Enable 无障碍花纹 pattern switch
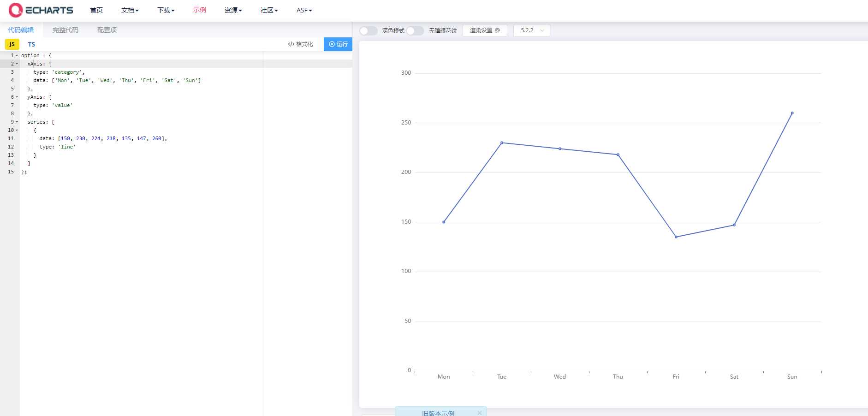868x416 pixels. click(x=415, y=31)
